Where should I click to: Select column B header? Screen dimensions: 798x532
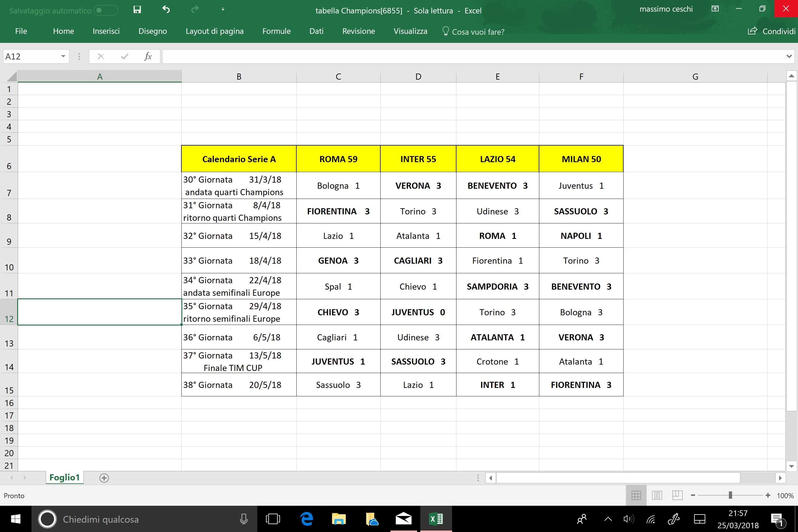coord(239,76)
